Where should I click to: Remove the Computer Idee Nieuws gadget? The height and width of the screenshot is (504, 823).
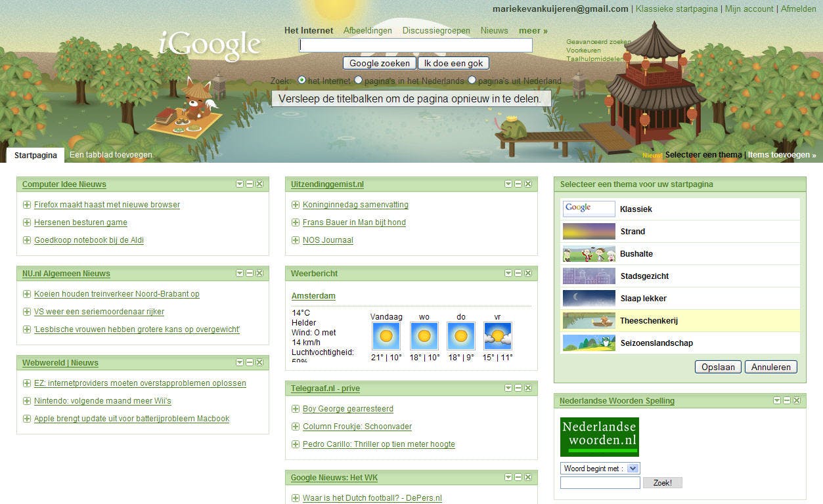click(259, 184)
